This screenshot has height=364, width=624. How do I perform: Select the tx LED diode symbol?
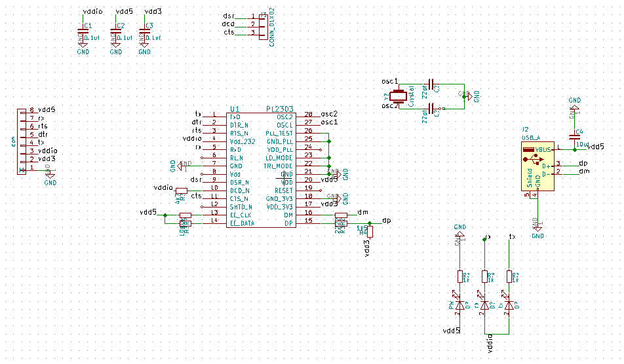(510, 305)
